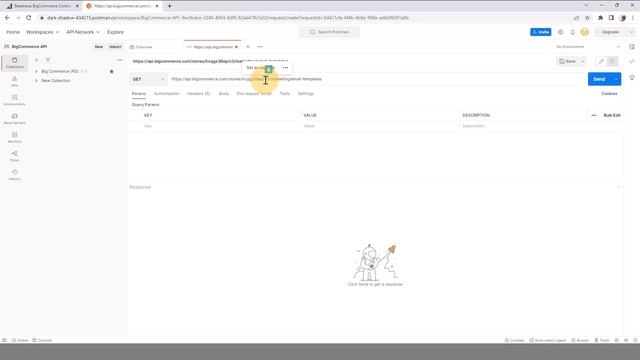Open the Save button dropdown arrow
The height and width of the screenshot is (360, 640).
[x=583, y=61]
